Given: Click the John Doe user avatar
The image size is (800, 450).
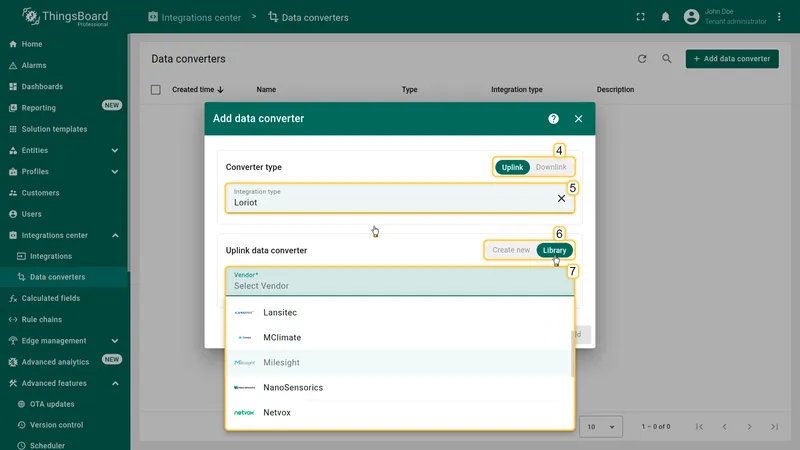Looking at the screenshot, I should pyautogui.click(x=691, y=17).
